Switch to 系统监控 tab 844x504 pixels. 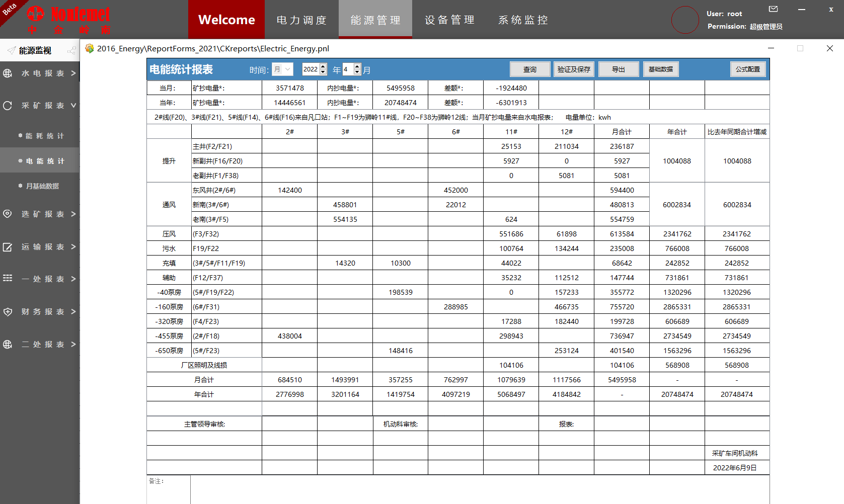[x=523, y=20]
